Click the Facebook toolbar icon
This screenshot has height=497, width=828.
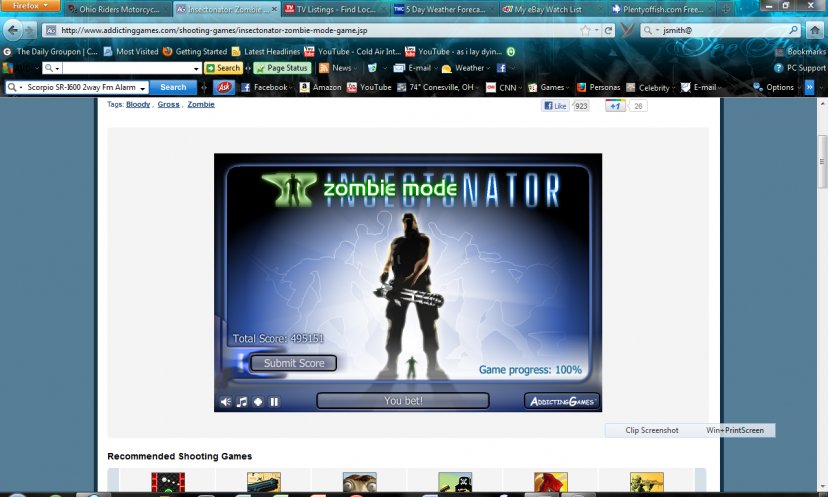click(264, 87)
